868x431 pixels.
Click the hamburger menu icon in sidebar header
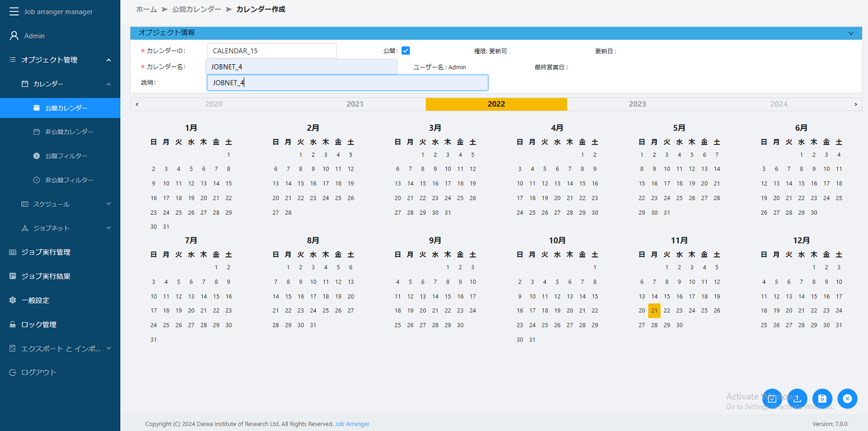(14, 12)
